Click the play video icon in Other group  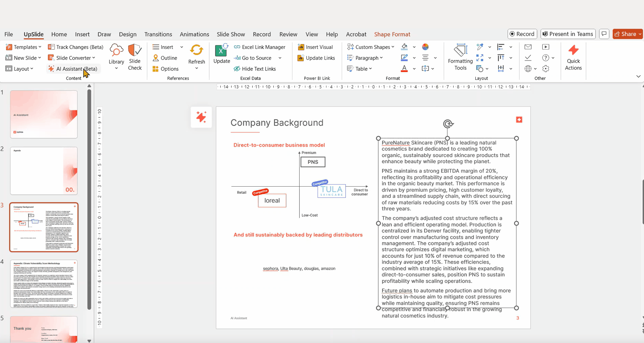click(x=546, y=47)
